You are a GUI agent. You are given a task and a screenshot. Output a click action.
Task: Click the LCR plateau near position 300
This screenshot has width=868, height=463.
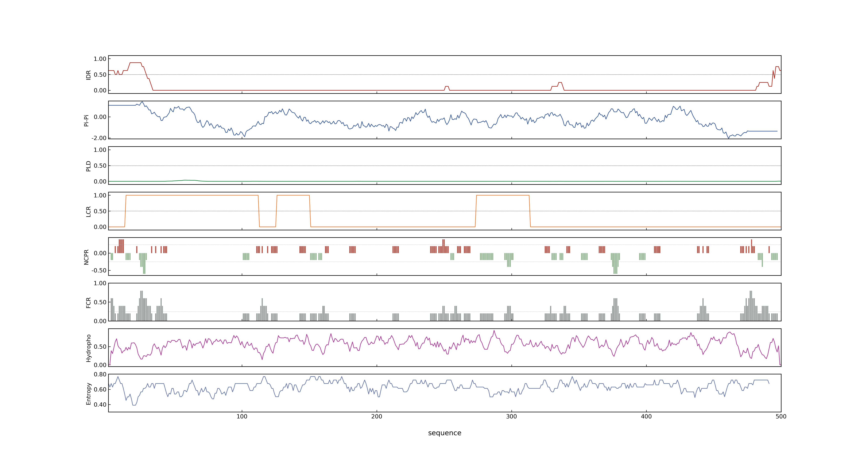(x=503, y=195)
